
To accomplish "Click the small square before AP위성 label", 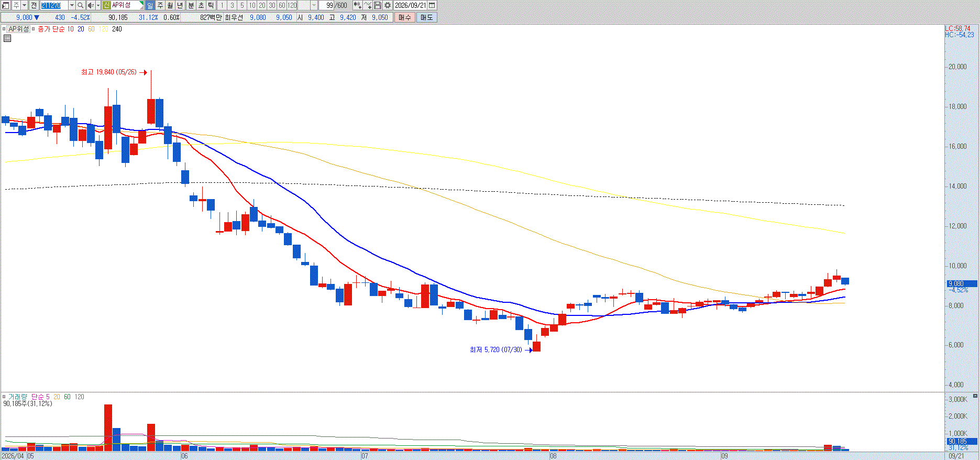I will 4,29.
